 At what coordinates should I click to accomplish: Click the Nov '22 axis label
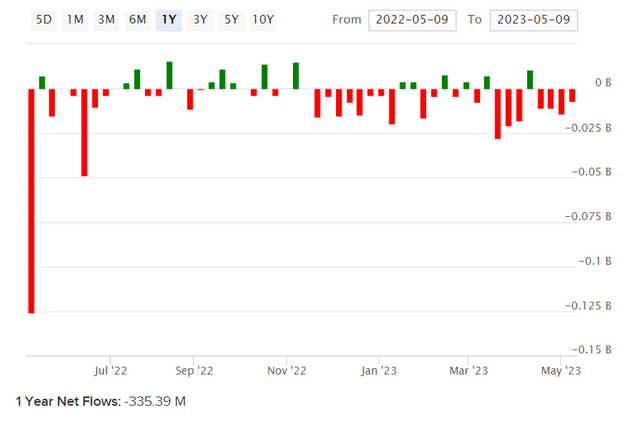pos(287,371)
